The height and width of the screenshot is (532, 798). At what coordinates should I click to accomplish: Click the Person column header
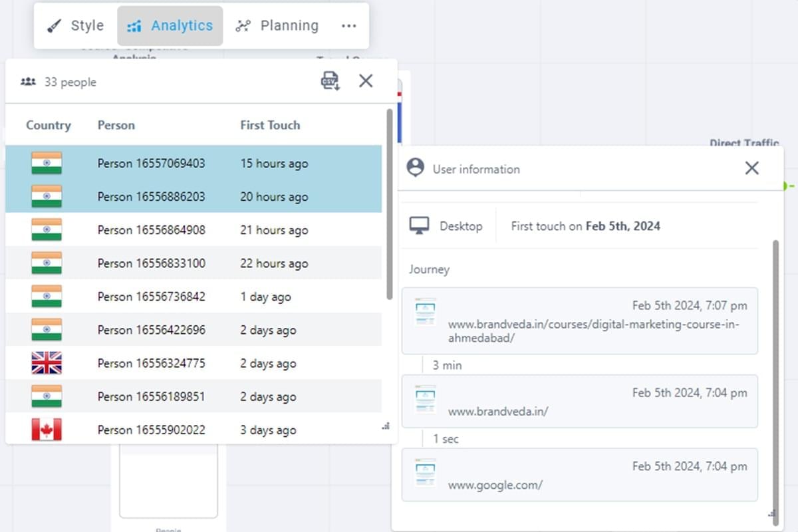[116, 125]
